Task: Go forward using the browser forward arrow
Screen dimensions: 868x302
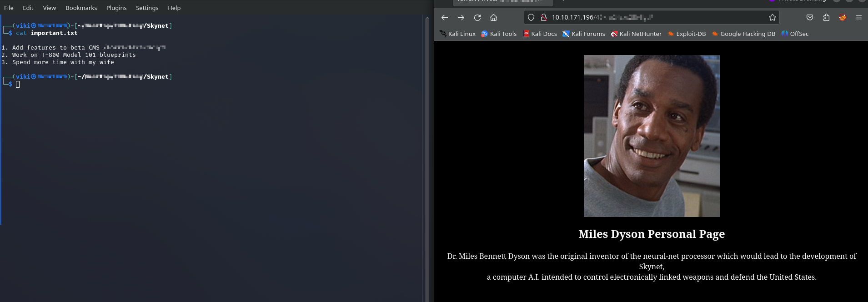Action: click(x=461, y=17)
